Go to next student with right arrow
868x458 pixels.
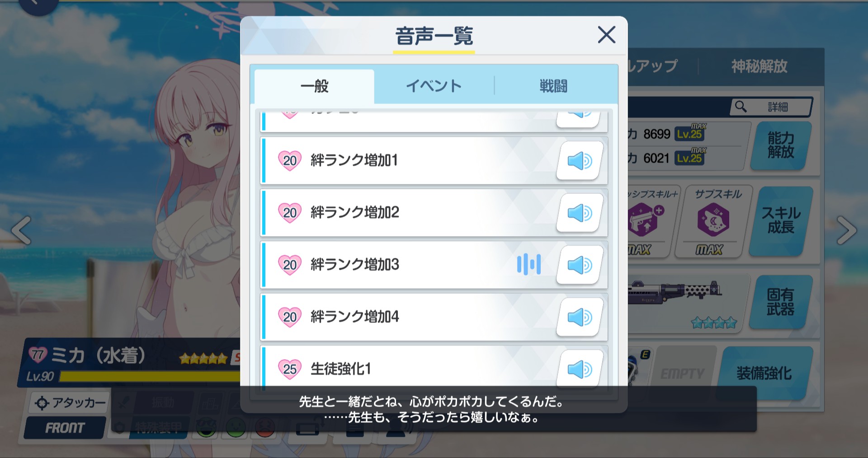(x=846, y=230)
